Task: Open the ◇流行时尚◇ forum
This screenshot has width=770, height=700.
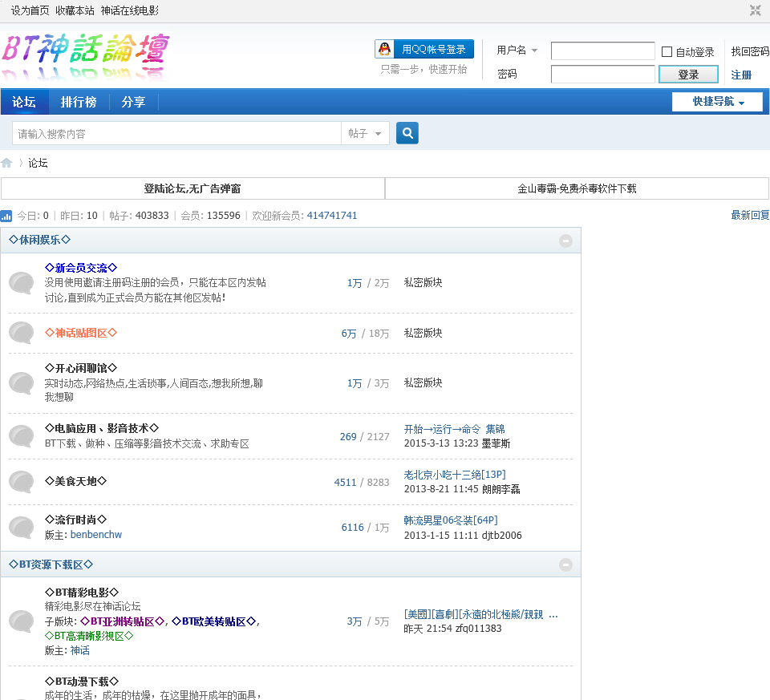Action: (x=75, y=520)
